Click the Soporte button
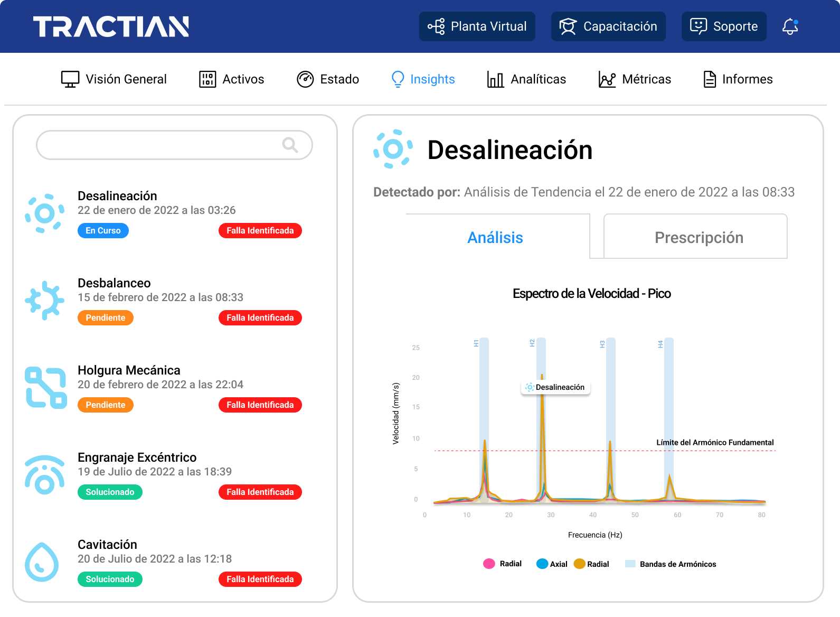Viewport: 840px width, 617px height. pyautogui.click(x=724, y=26)
